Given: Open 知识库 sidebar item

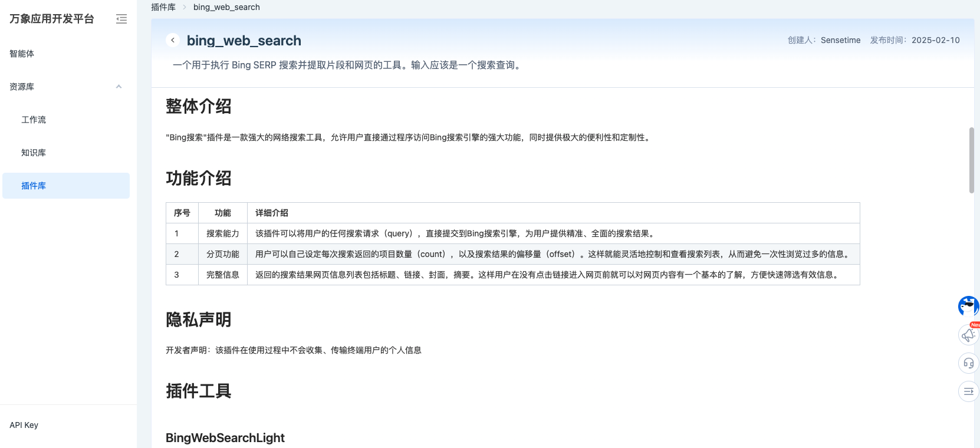Looking at the screenshot, I should [34, 153].
